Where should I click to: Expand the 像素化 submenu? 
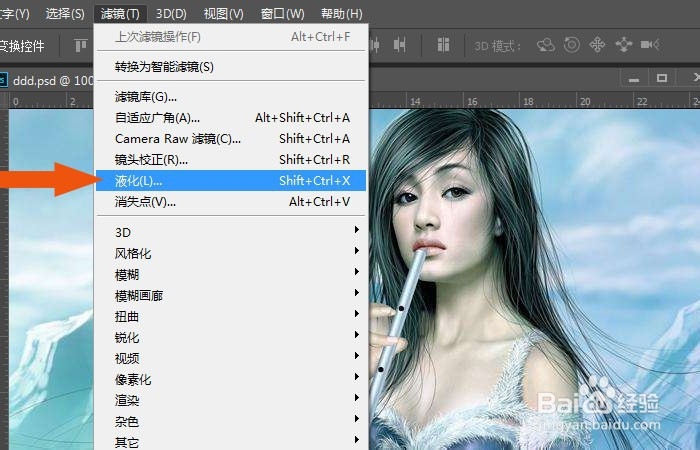pyautogui.click(x=231, y=379)
